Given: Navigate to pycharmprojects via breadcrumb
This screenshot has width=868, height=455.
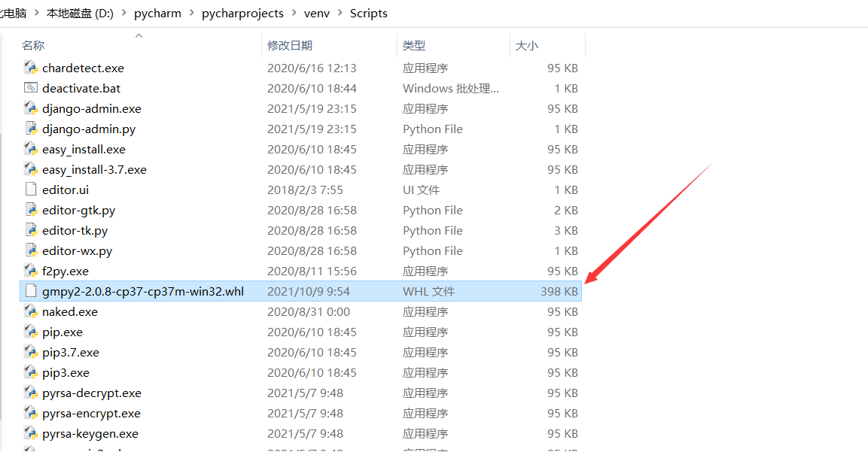Looking at the screenshot, I should click(x=242, y=13).
